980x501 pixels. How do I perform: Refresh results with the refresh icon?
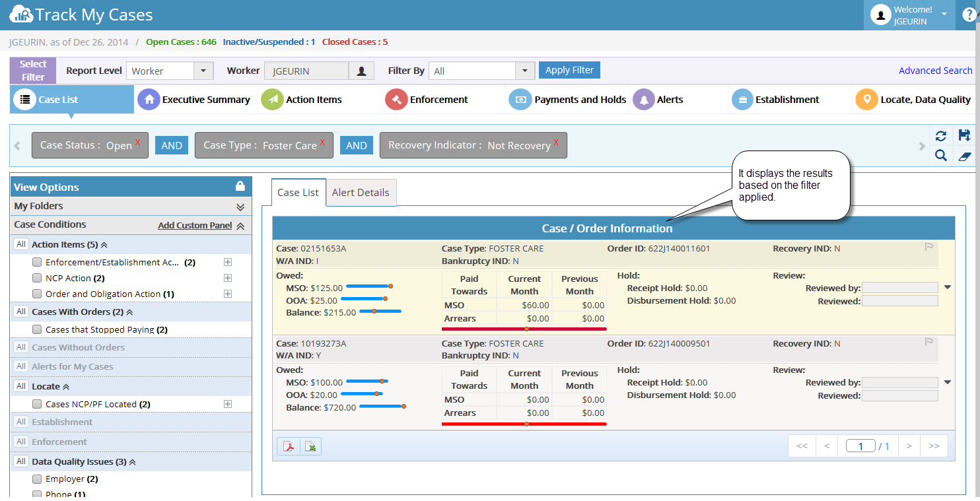pos(941,135)
